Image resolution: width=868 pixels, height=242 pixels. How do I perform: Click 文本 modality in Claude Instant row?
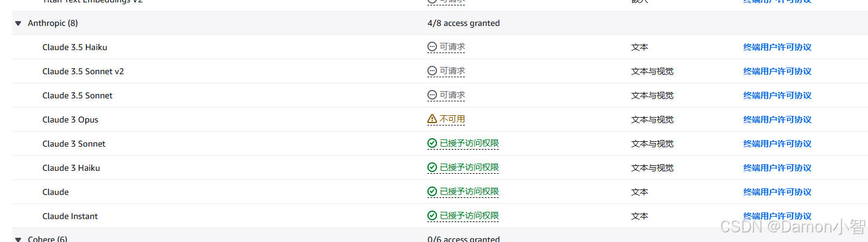pyautogui.click(x=640, y=216)
